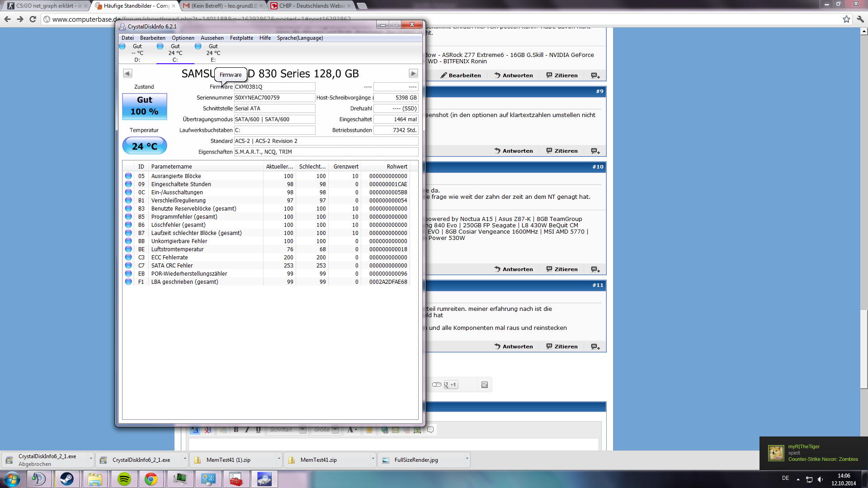
Task: Tick the checkbox beside +1 button
Action: point(485,385)
